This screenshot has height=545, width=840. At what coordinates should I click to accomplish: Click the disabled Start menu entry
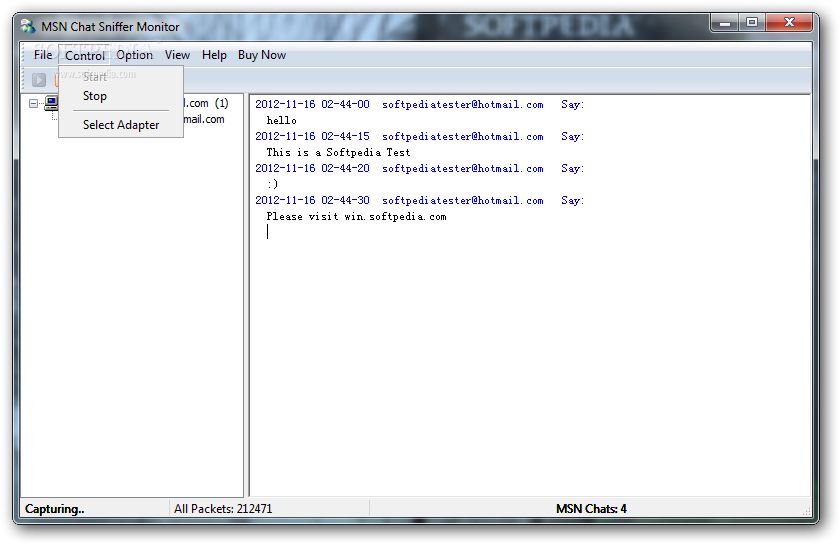pos(95,77)
